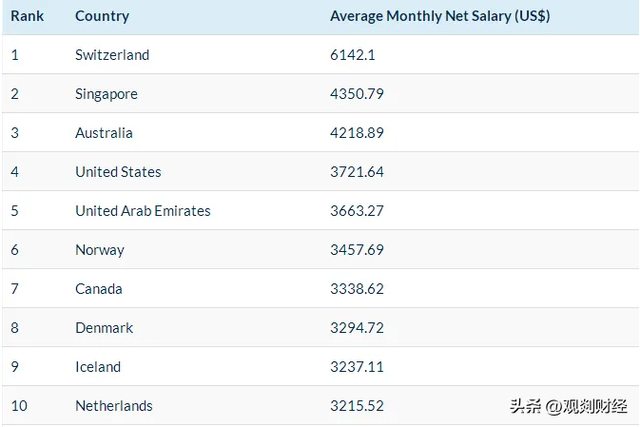
Task: Click the 头条 @观察财经 watermark
Action: (x=568, y=406)
